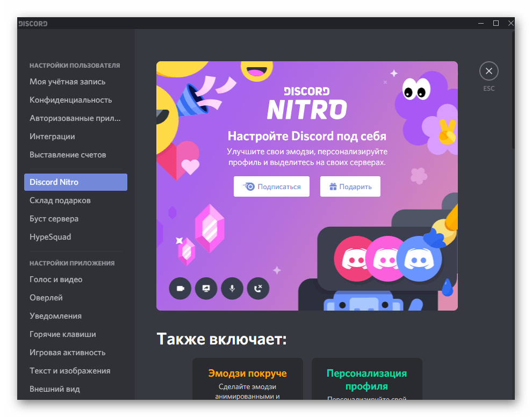Click the microphone icon in banner
The width and height of the screenshot is (532, 417).
[x=232, y=289]
